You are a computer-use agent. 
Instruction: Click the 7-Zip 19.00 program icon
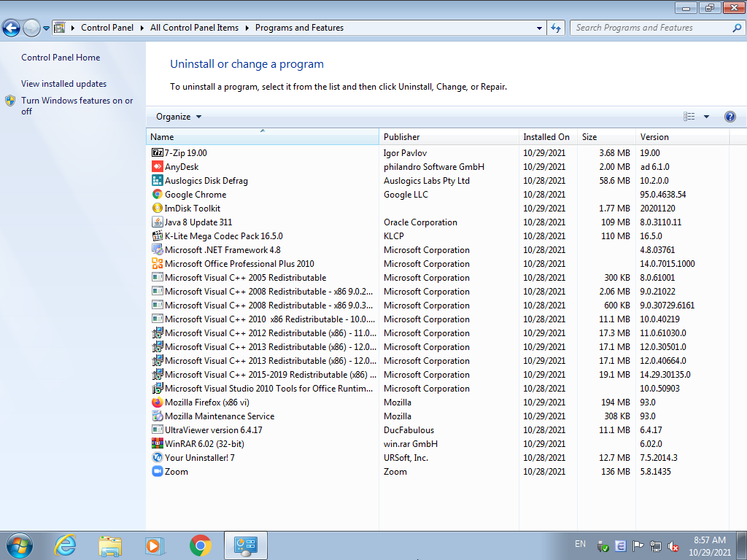click(x=157, y=153)
